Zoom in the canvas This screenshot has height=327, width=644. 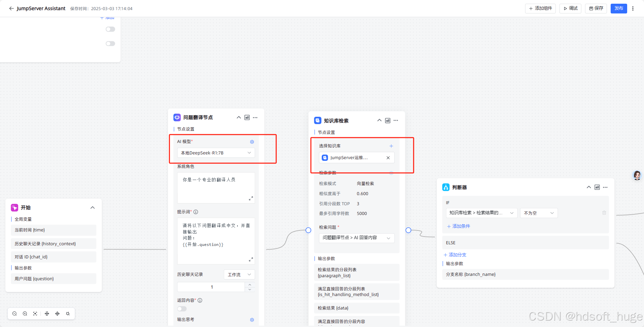click(x=25, y=314)
